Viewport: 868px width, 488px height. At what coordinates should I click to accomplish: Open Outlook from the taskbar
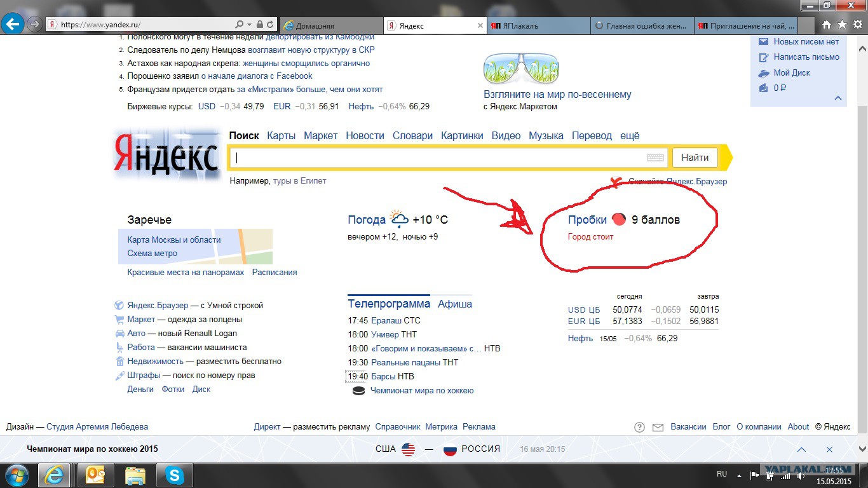pos(95,475)
